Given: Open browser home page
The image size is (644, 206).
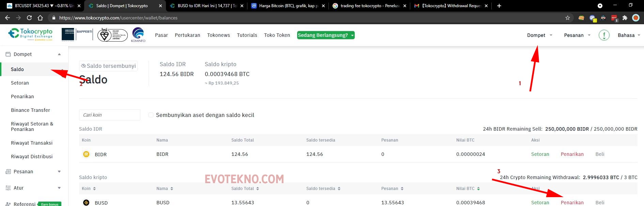Looking at the screenshot, I should point(40,18).
